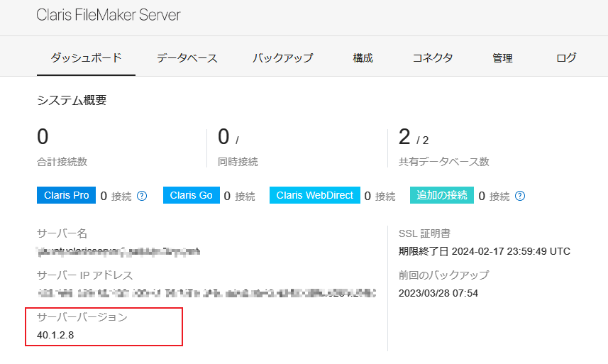Click the Claris Pro badge
This screenshot has width=608, height=364.
tap(66, 195)
